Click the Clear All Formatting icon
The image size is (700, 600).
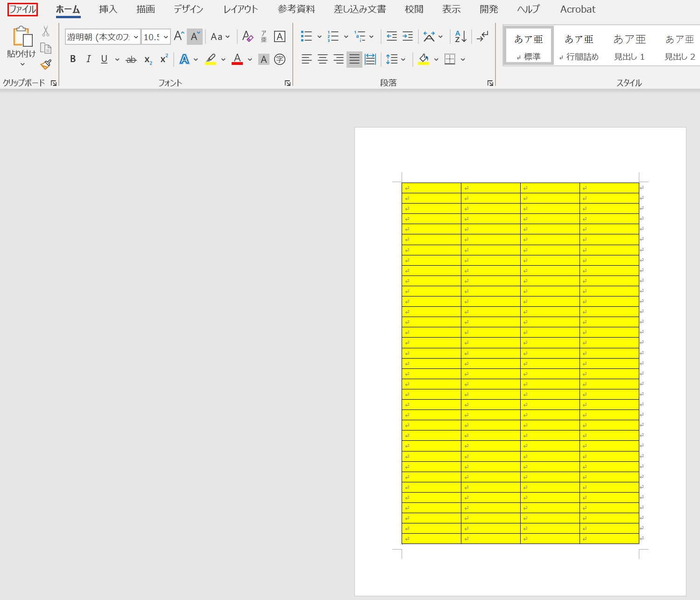coord(247,36)
